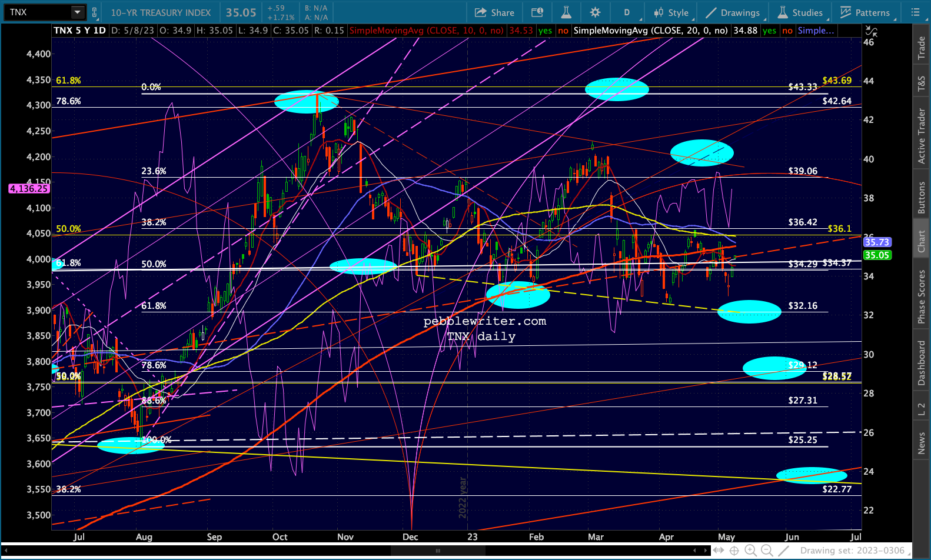Viewport: 931px width, 560px height.
Task: Click the last price 35.05 in header
Action: (x=241, y=12)
